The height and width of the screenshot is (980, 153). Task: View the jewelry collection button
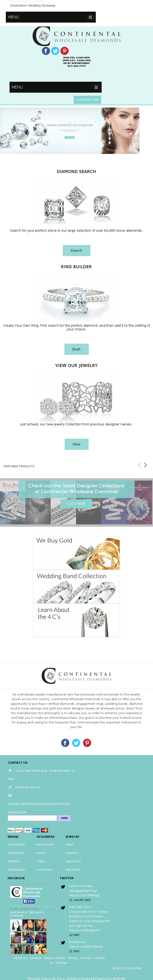76,444
